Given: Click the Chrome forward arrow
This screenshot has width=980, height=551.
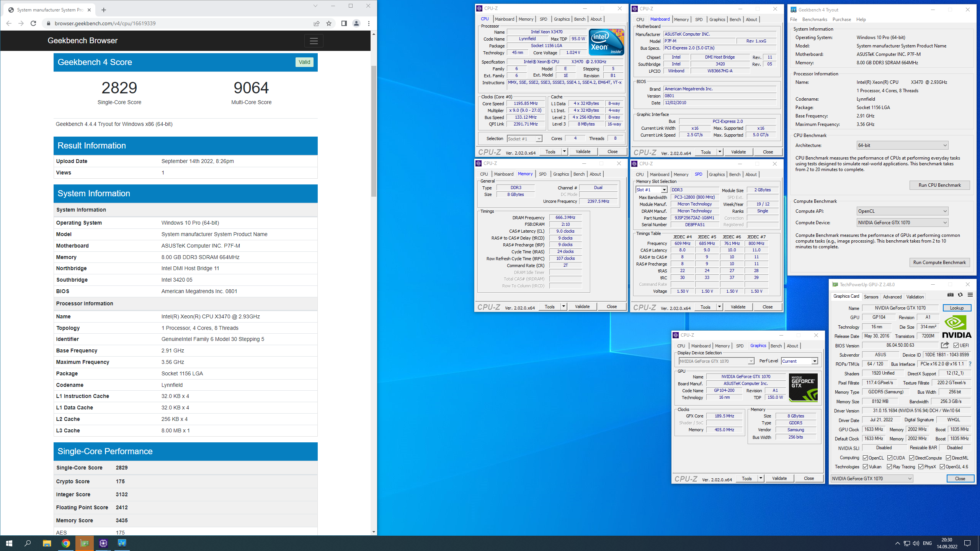Looking at the screenshot, I should [x=21, y=23].
